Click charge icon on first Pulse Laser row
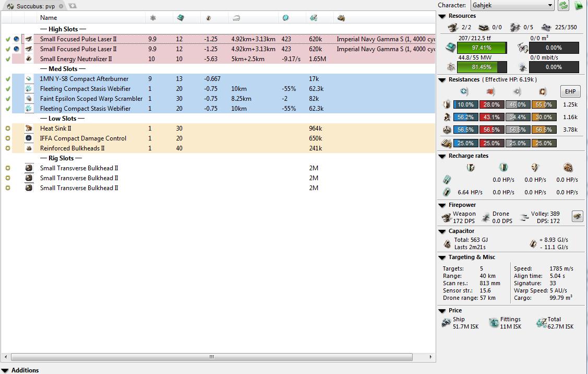588x374 pixels. (x=17, y=39)
